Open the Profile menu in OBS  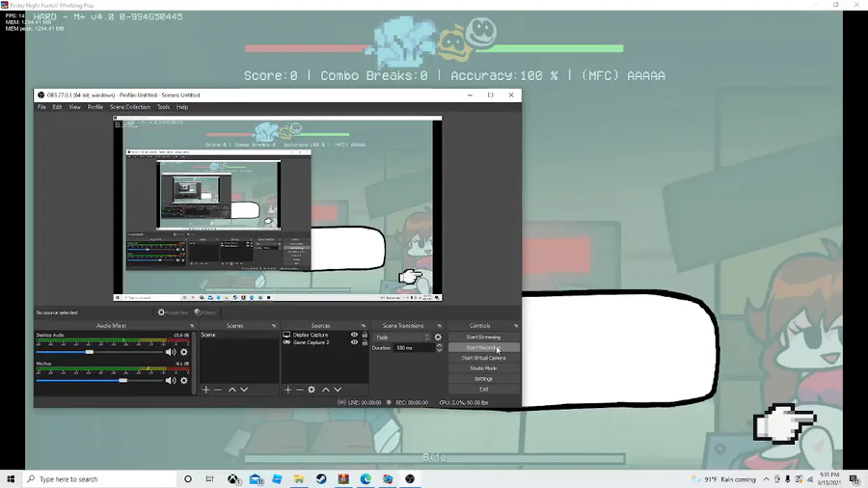[x=95, y=107]
